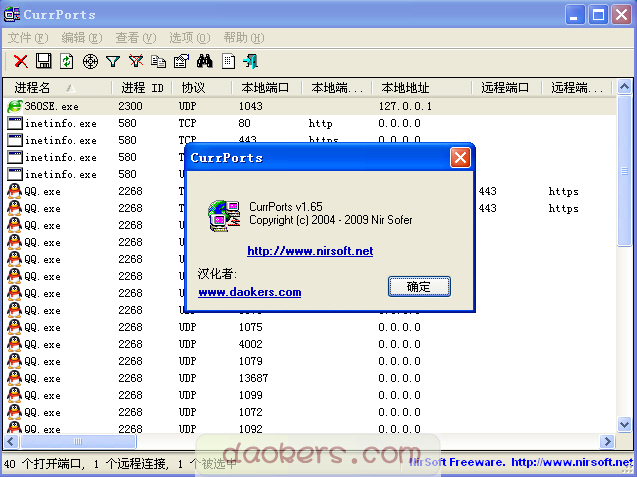Click the horizontal scrollbar left arrow
This screenshot has width=637, height=477.
(11, 441)
